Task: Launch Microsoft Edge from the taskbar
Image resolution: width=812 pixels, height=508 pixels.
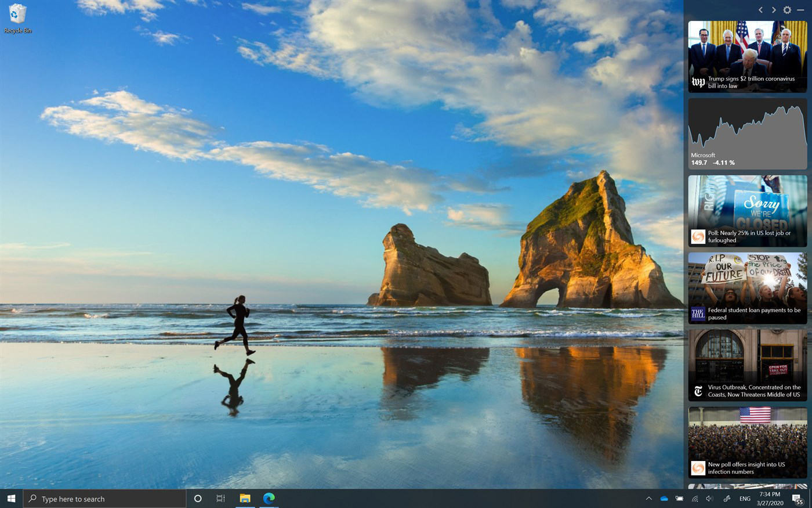Action: coord(268,498)
